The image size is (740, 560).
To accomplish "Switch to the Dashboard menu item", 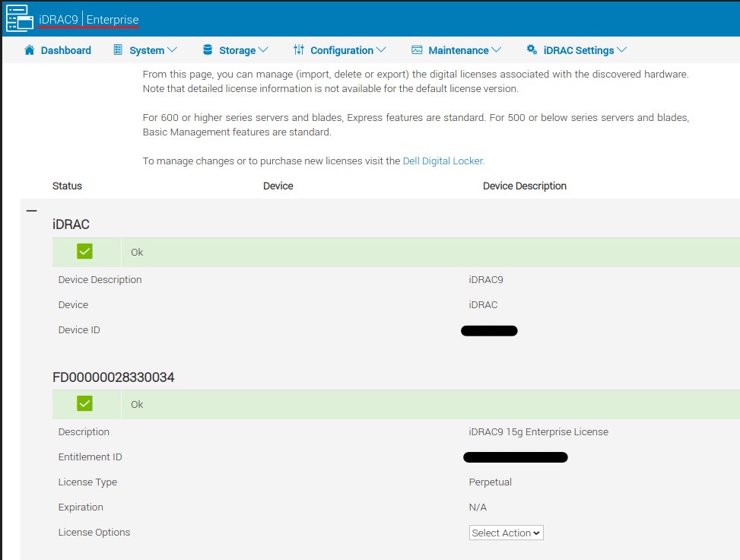I will [64, 49].
